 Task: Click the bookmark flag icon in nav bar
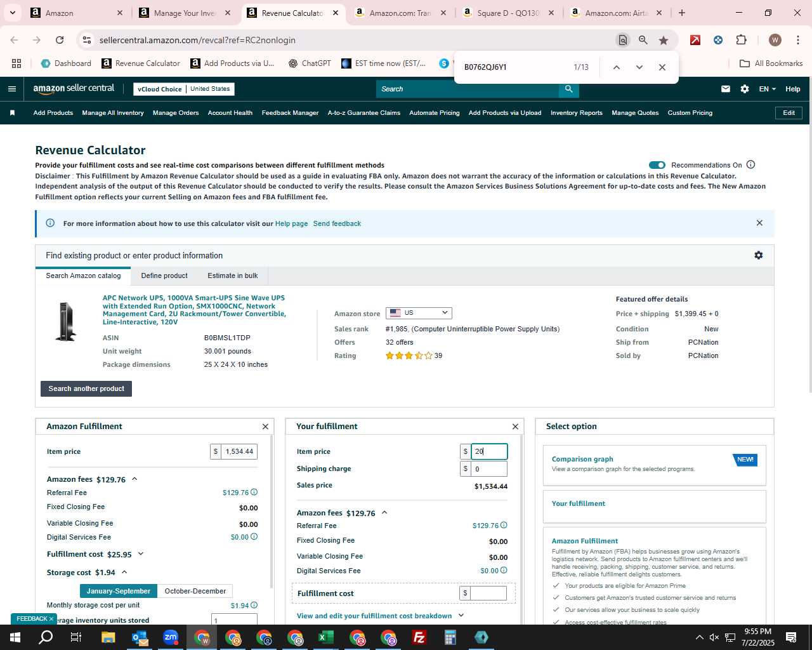click(x=12, y=113)
